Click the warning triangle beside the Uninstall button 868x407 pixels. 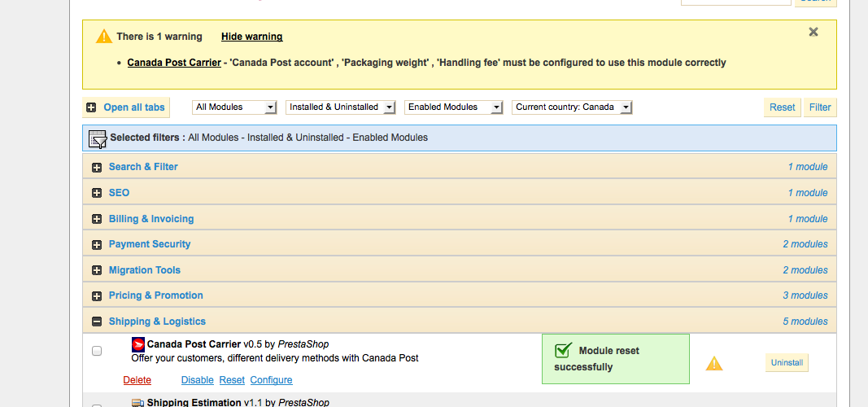pyautogui.click(x=714, y=364)
